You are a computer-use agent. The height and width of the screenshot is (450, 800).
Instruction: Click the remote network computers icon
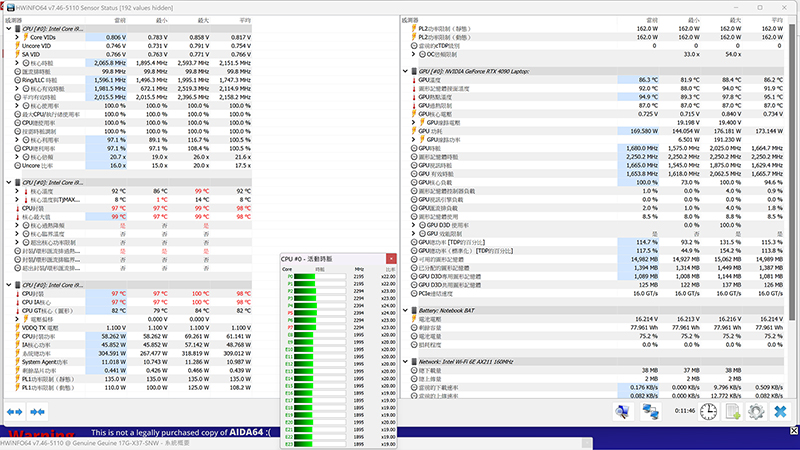(x=651, y=412)
